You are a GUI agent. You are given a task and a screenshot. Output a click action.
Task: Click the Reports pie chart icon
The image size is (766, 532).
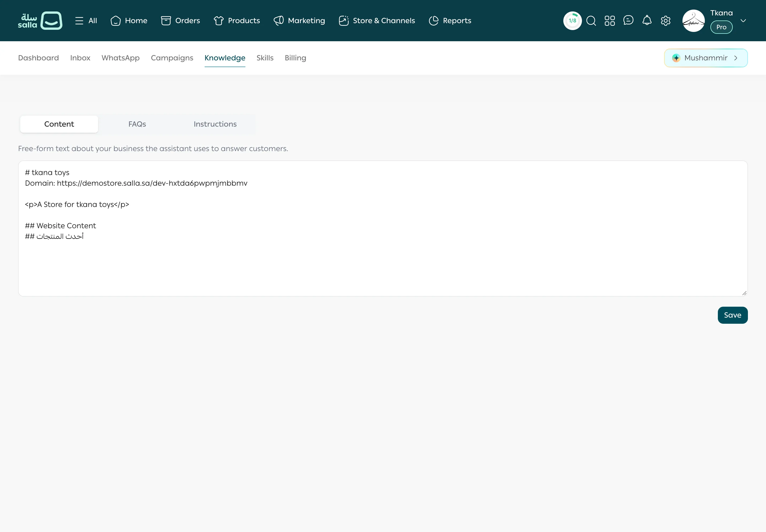click(433, 21)
